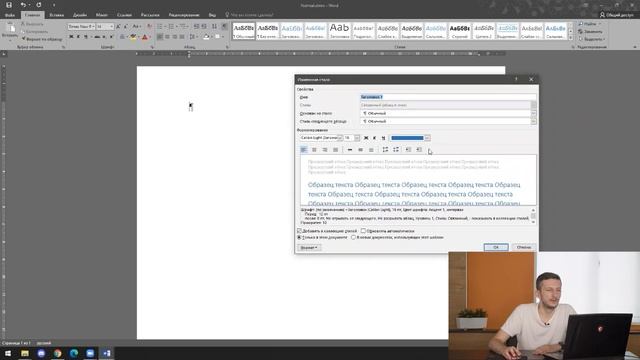Viewport: 640px width, 360px height.
Task: Set double line spacing in dialog
Action: [x=371, y=150]
